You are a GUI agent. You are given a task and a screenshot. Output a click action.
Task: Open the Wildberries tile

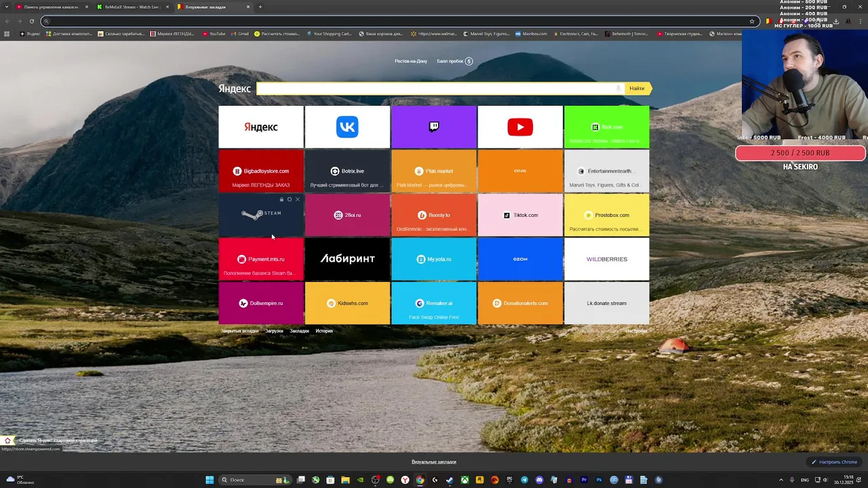[607, 259]
